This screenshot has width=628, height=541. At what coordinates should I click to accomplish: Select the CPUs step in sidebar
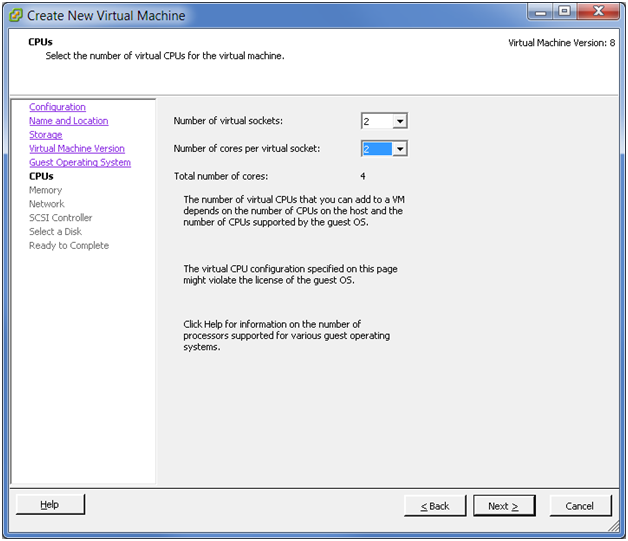(41, 176)
